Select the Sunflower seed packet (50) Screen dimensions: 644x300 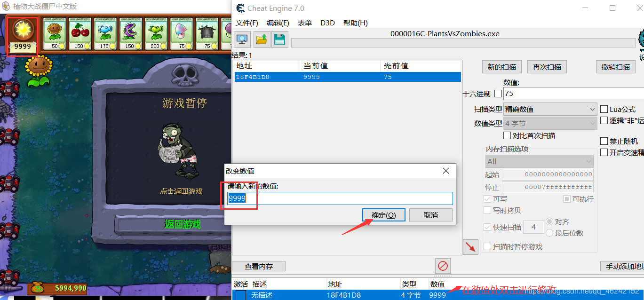[x=56, y=34]
